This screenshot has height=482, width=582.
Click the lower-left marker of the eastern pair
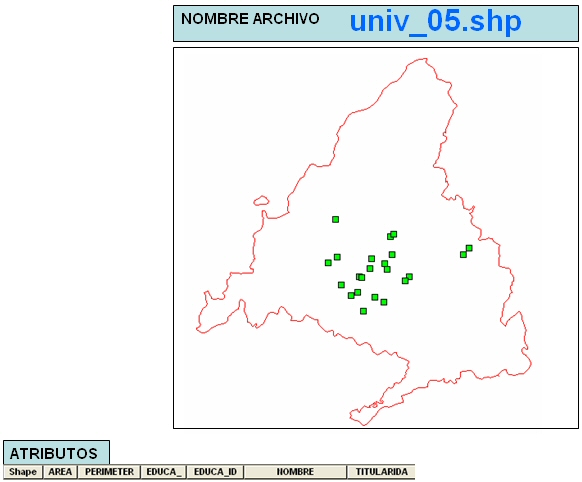click(x=463, y=255)
